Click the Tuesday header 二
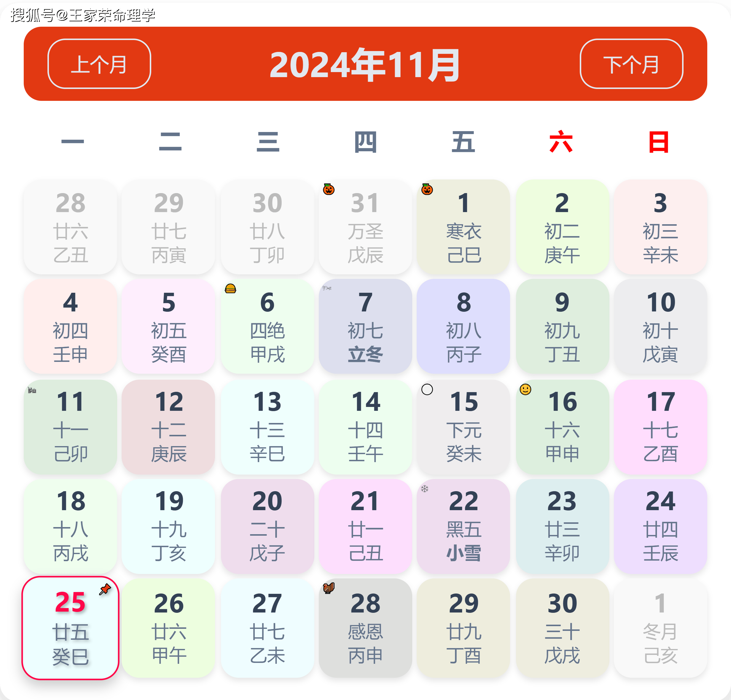731x700 pixels. (x=170, y=142)
